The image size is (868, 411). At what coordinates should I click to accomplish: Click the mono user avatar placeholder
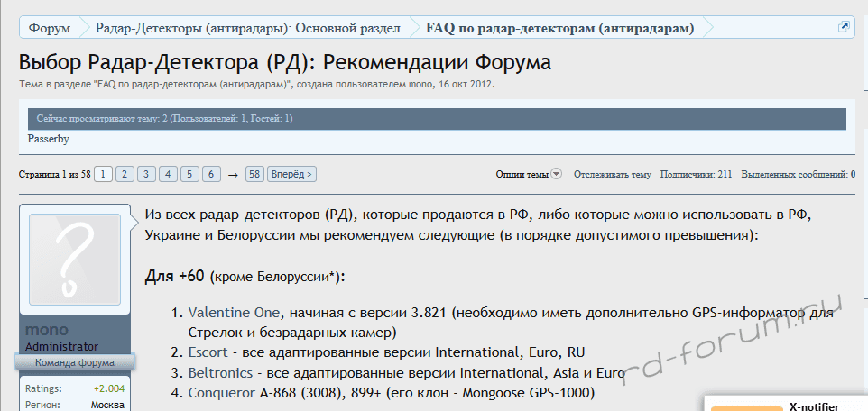click(75, 260)
